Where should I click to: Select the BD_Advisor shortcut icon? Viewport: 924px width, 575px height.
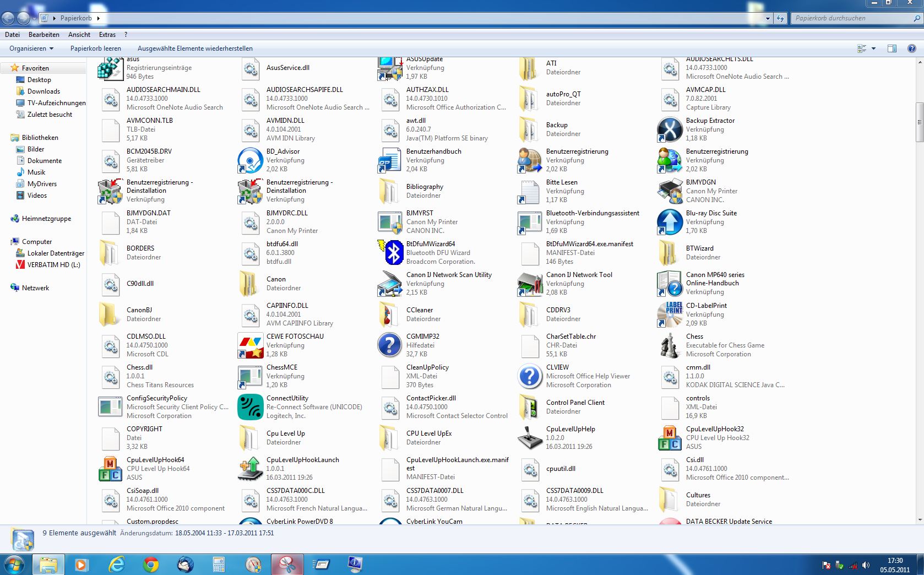pyautogui.click(x=250, y=160)
